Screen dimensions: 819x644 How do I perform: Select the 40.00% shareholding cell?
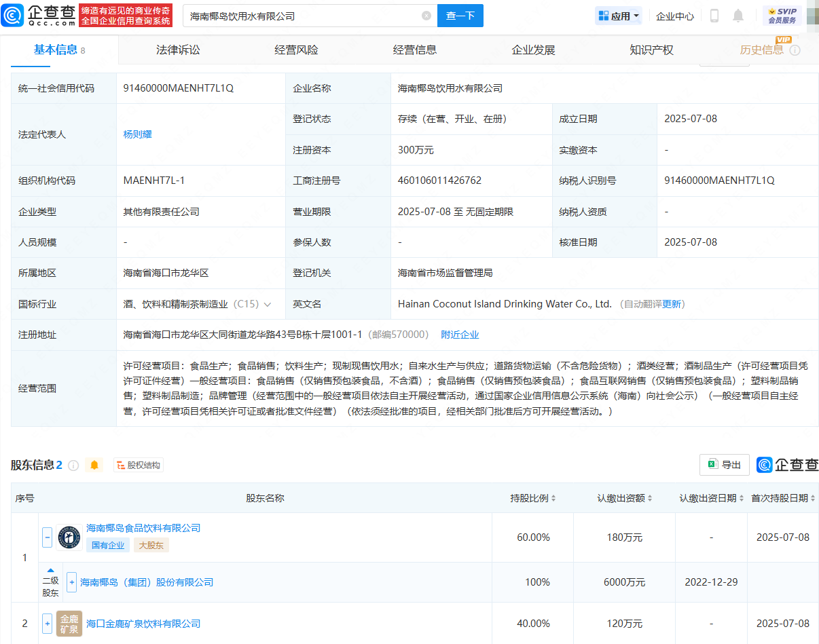click(x=533, y=624)
